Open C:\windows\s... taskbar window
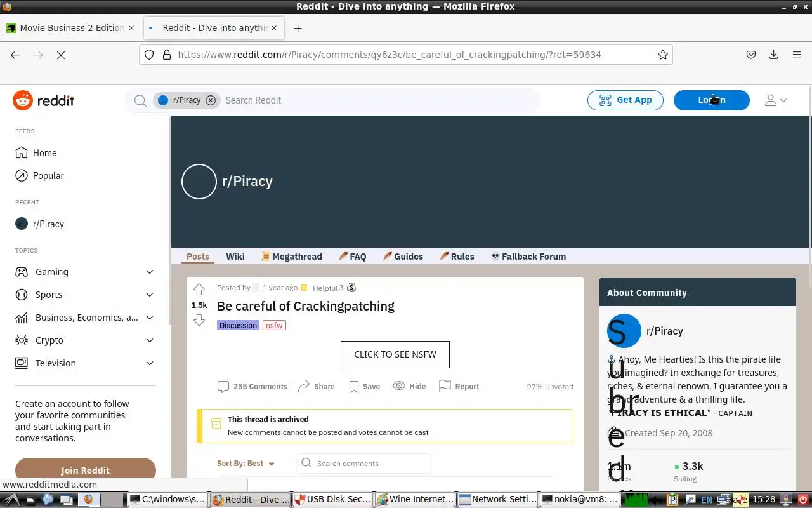 pos(168,500)
